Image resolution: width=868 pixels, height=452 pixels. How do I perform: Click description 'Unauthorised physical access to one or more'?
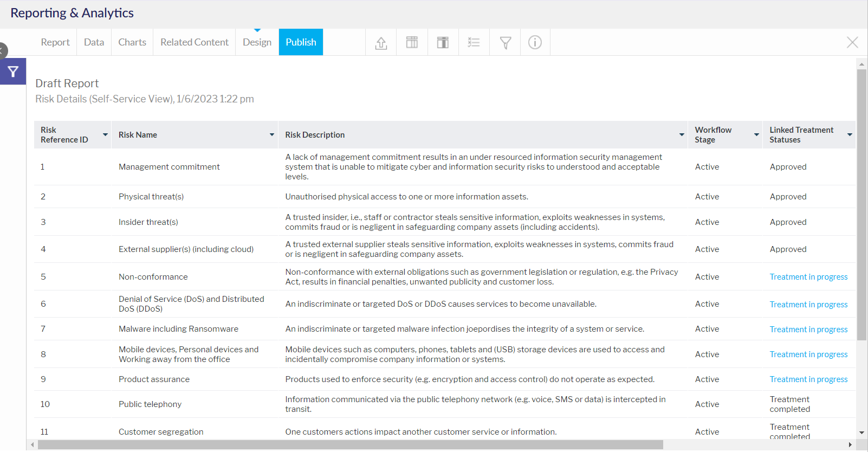click(406, 197)
